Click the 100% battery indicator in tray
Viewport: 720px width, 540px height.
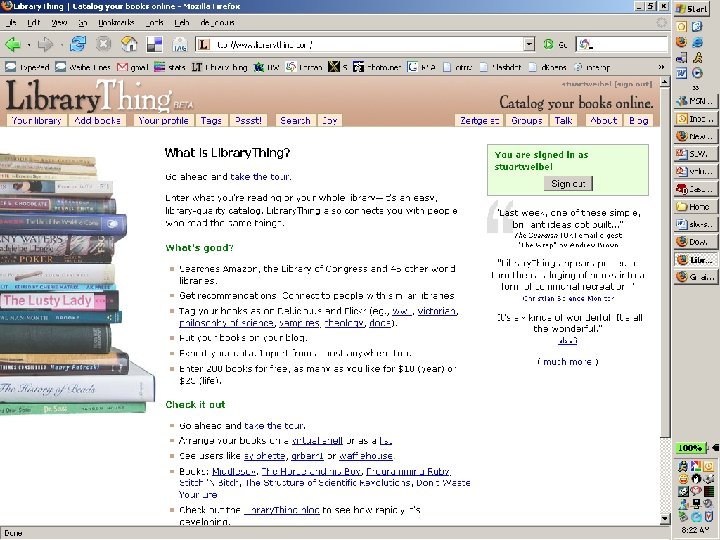coord(690,448)
